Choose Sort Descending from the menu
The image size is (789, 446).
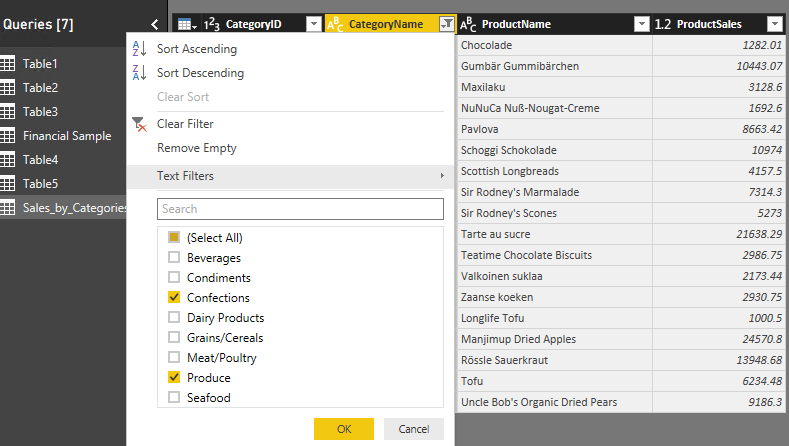[200, 73]
